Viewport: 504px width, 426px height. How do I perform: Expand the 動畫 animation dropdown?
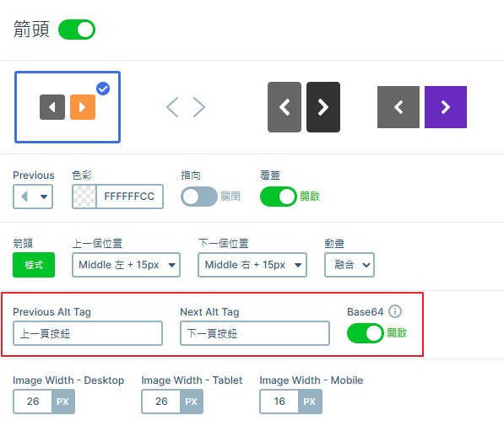pos(350,265)
